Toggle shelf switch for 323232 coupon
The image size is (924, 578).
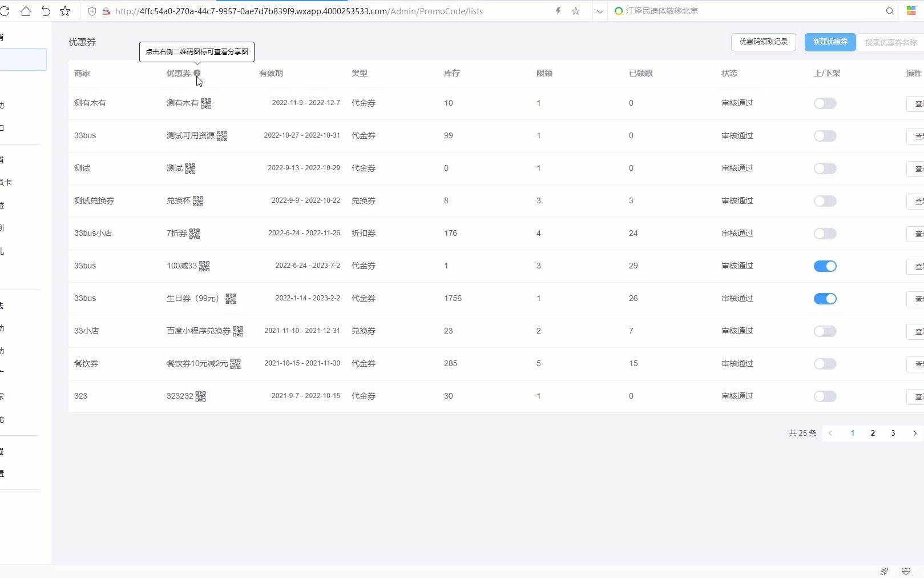pyautogui.click(x=825, y=396)
